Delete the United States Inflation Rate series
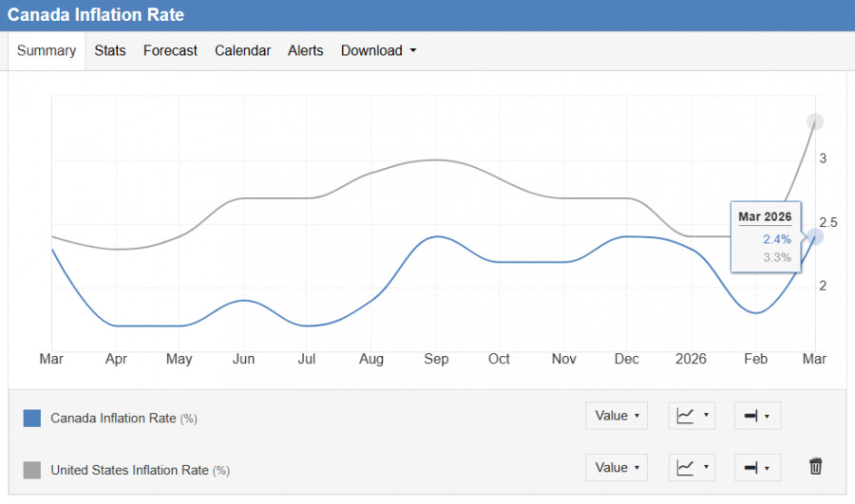855x504 pixels. click(x=815, y=466)
